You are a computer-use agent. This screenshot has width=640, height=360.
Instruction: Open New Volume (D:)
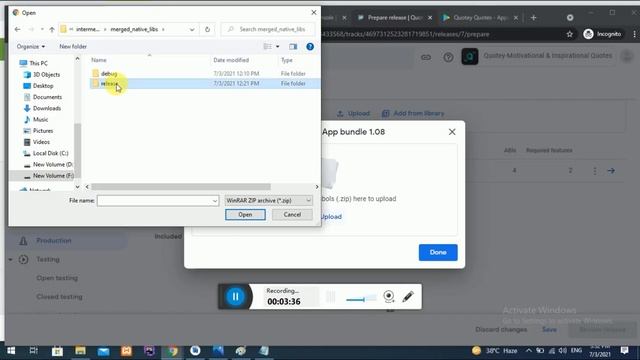tap(53, 164)
